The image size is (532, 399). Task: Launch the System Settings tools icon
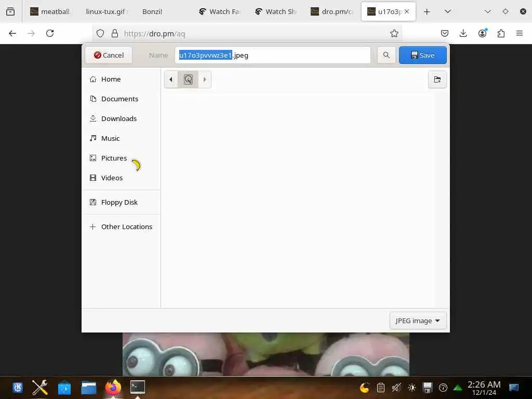pyautogui.click(x=40, y=387)
